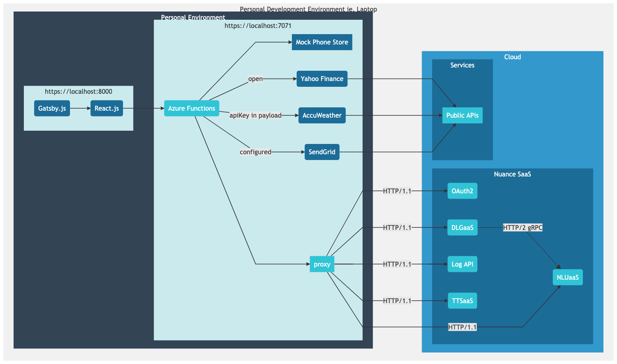This screenshot has height=364, width=617.
Task: Click the Azure Functions node
Action: coord(191,109)
